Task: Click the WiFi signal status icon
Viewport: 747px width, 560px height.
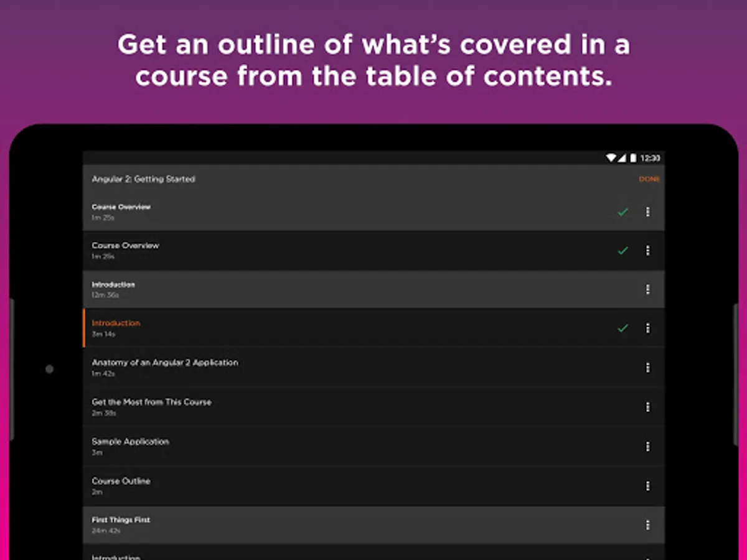Action: [611, 158]
